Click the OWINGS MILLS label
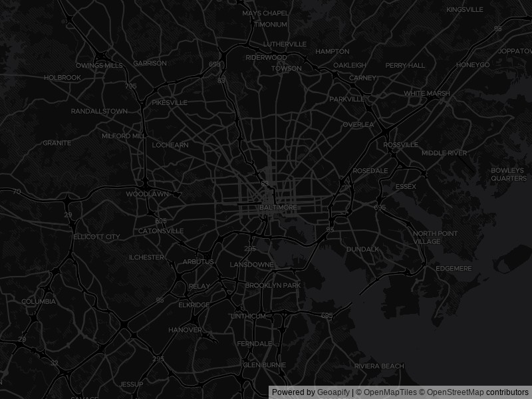This screenshot has height=399, width=532. pyautogui.click(x=99, y=65)
